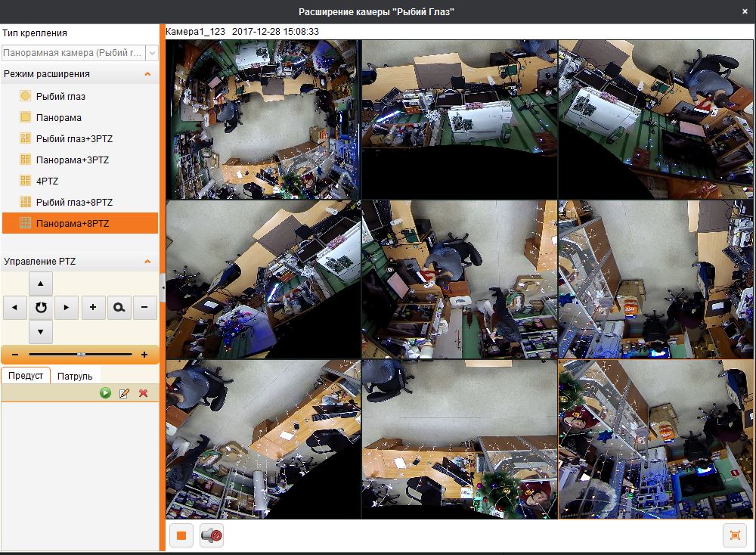
Task: Select the highlighted bottom-right PTZ tile
Action: [x=655, y=439]
